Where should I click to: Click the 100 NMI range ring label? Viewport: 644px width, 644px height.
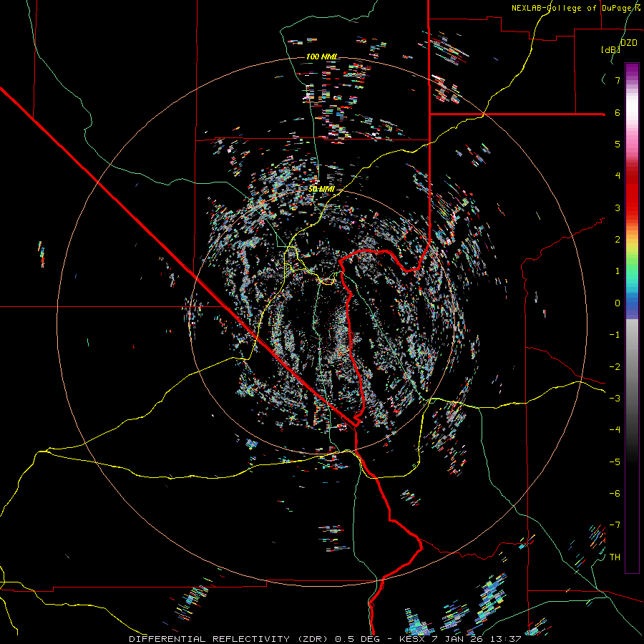321,57
